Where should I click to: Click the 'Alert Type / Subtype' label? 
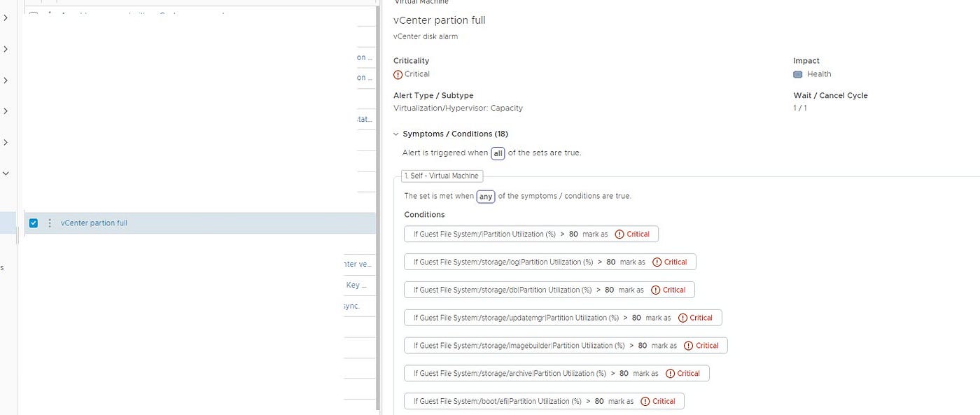tap(433, 96)
